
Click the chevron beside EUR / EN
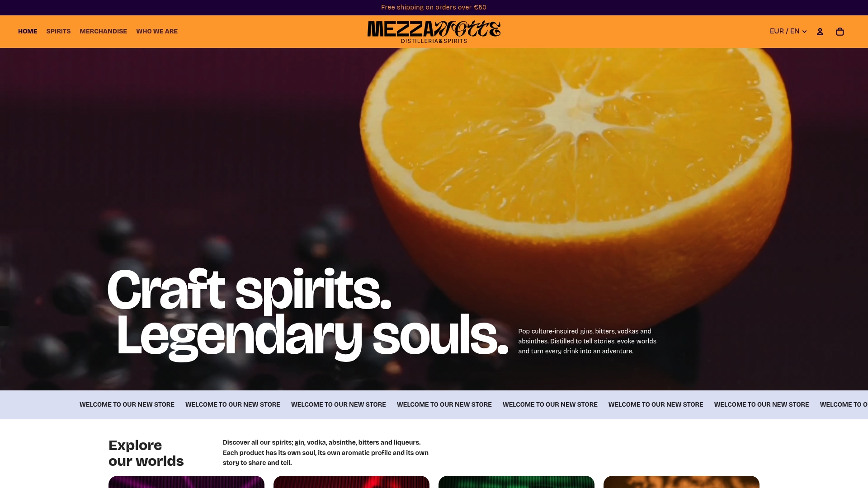(x=804, y=32)
